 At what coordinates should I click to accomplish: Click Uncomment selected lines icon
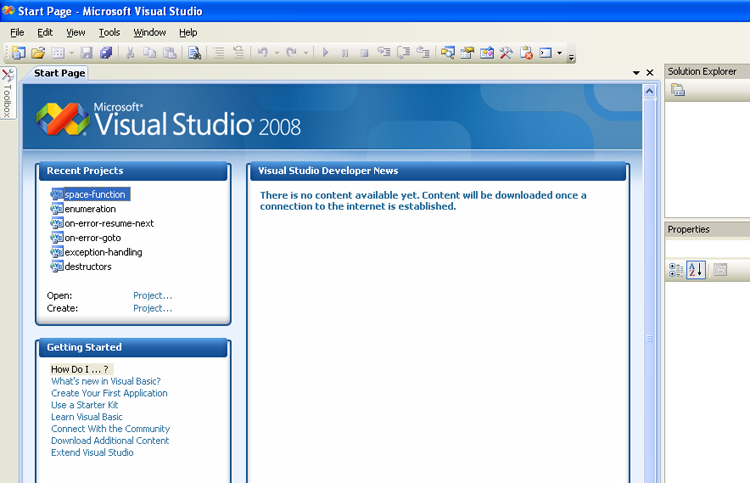[238, 53]
